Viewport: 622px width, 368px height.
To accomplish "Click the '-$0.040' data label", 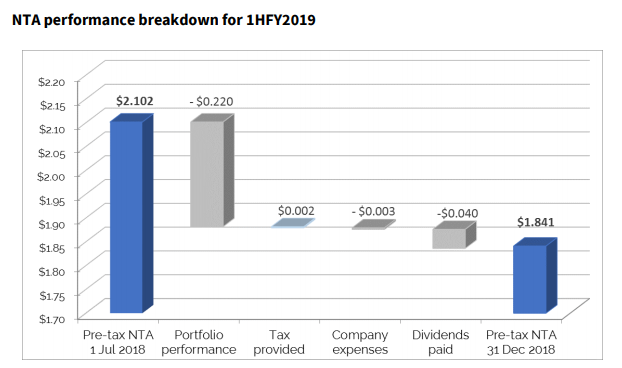I will [x=457, y=213].
